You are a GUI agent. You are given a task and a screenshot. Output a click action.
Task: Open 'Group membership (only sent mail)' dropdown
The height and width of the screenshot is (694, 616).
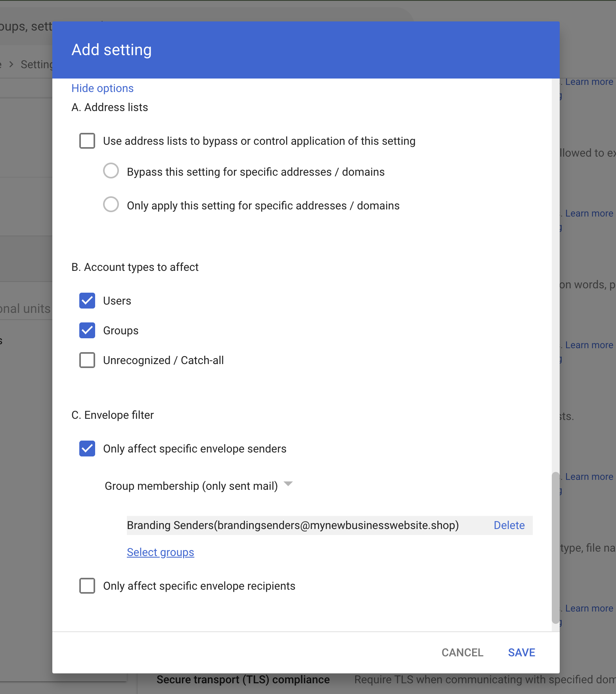tap(191, 486)
